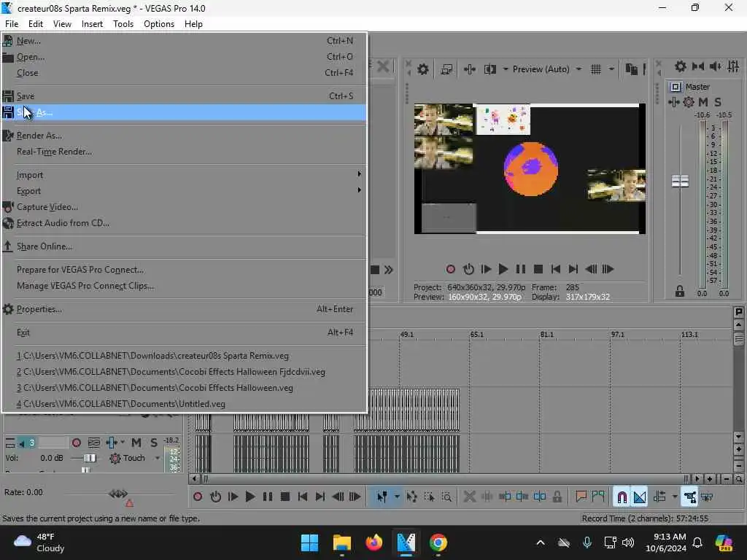Click Stop in the bottom transport bar

[x=285, y=497]
